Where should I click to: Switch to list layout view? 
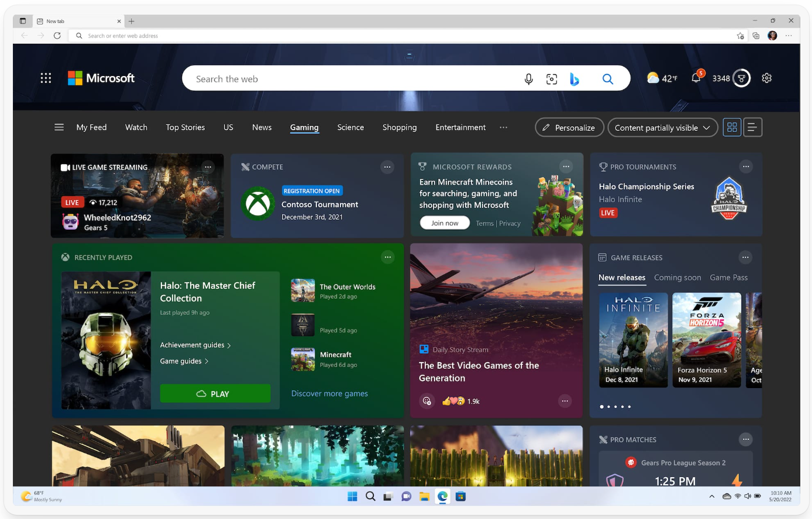click(x=752, y=127)
